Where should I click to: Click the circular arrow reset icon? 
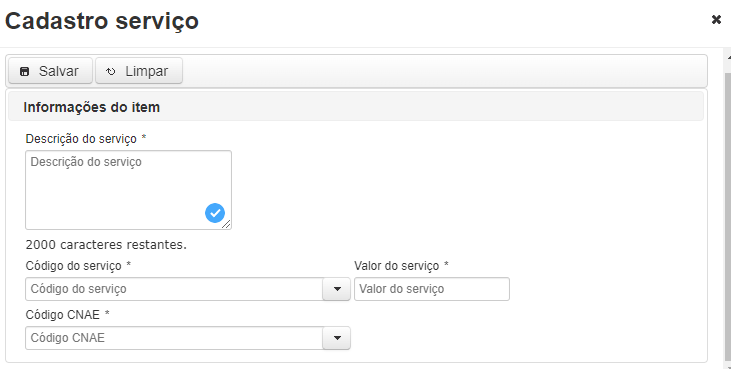(x=110, y=71)
